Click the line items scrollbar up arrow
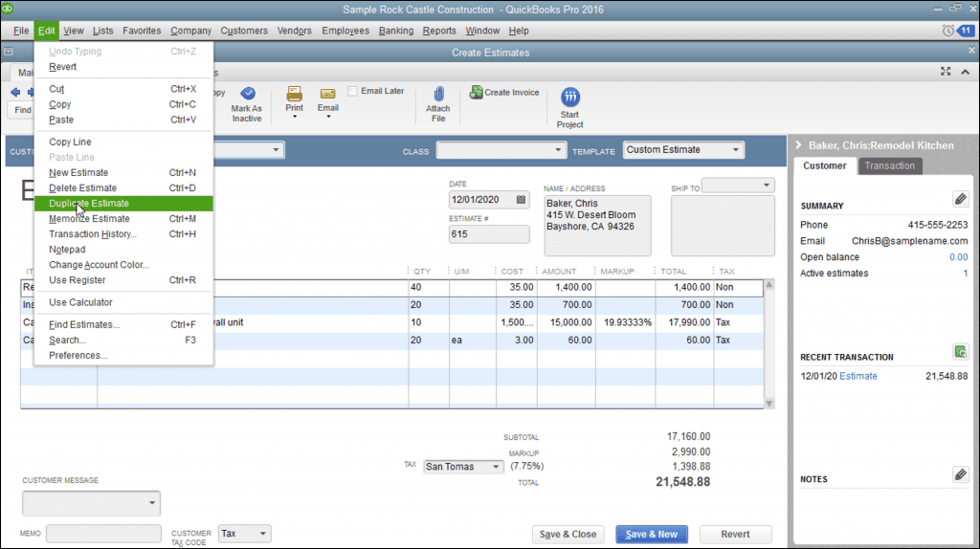 pyautogui.click(x=769, y=285)
